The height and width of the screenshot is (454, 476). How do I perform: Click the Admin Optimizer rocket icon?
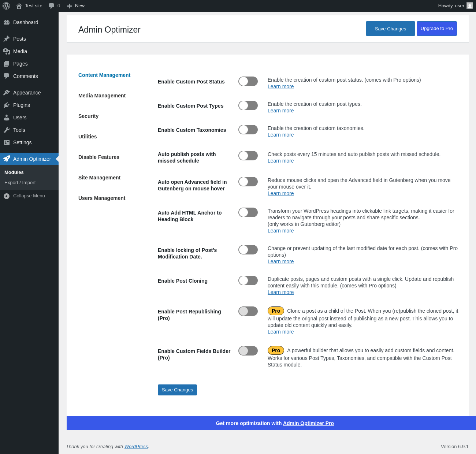pos(7,159)
